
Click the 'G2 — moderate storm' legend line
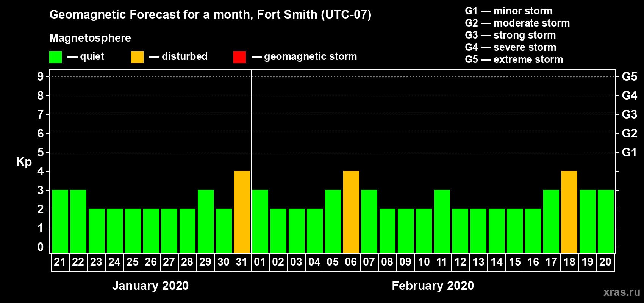[517, 23]
